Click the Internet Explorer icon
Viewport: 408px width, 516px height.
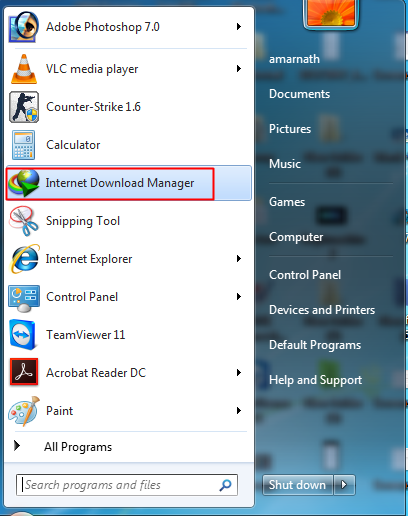[x=25, y=259]
